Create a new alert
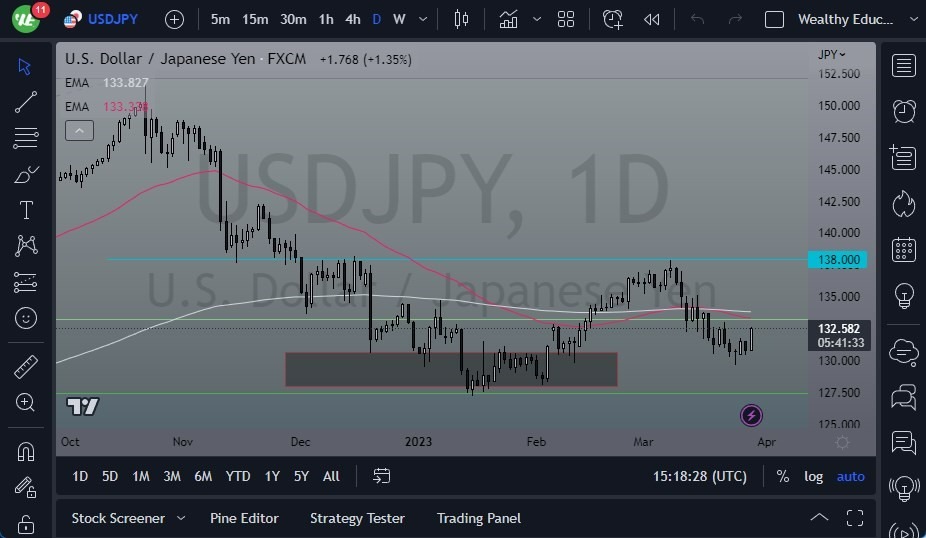Screen dimensions: 926x538 pos(612,19)
